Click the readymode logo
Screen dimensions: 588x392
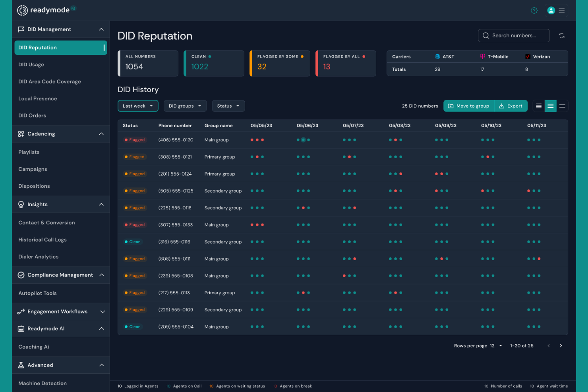(x=43, y=10)
